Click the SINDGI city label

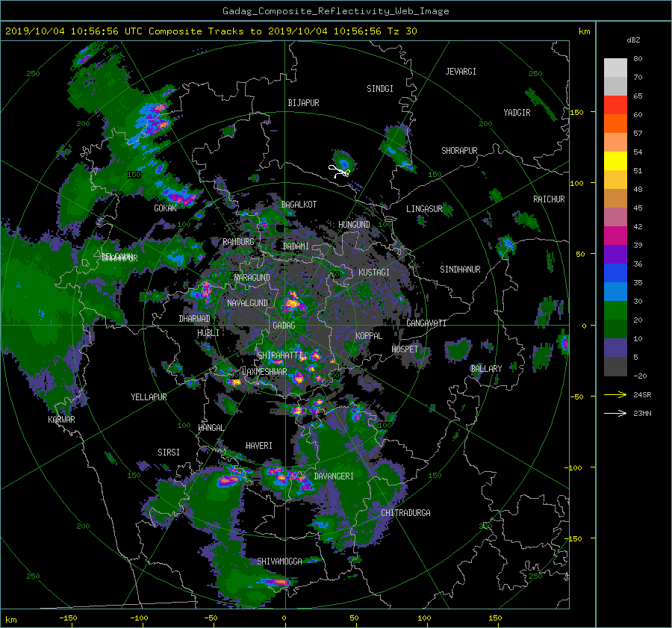pyautogui.click(x=380, y=89)
